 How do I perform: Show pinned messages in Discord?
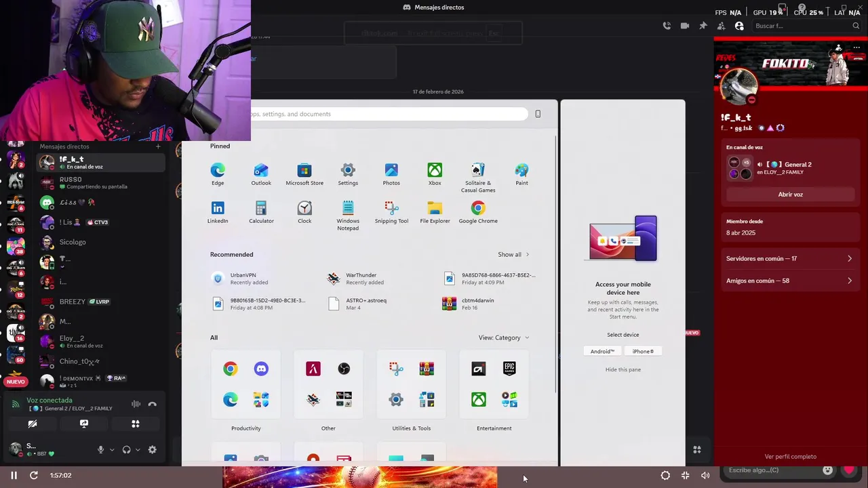point(703,26)
